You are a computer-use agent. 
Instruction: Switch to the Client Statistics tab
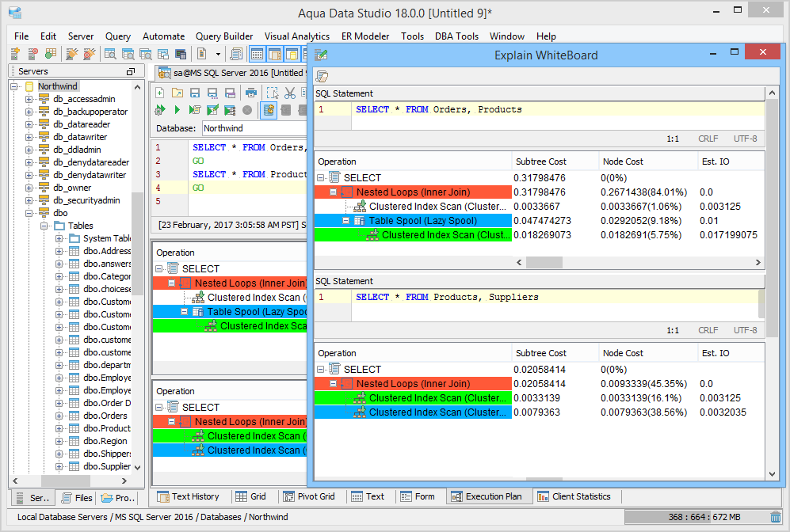(x=574, y=496)
